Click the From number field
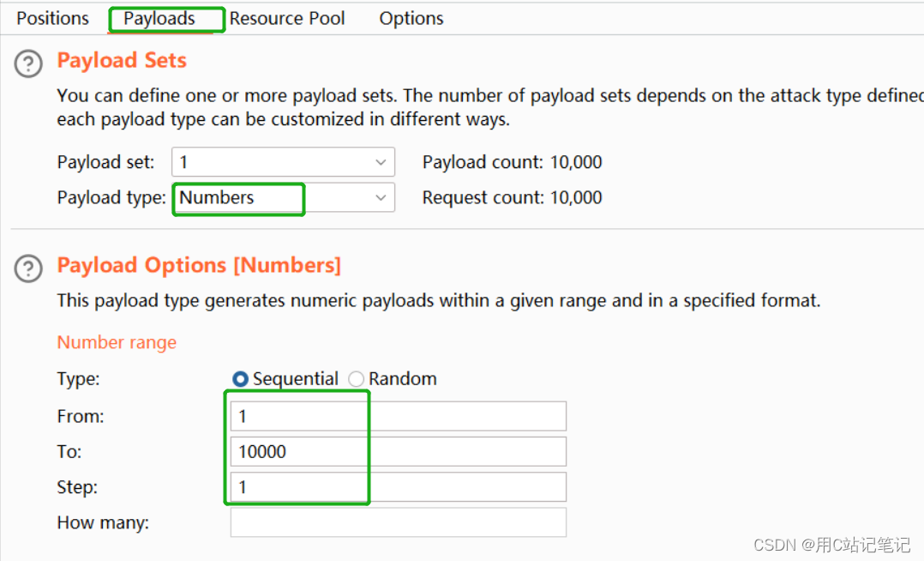The image size is (924, 561). tap(398, 416)
